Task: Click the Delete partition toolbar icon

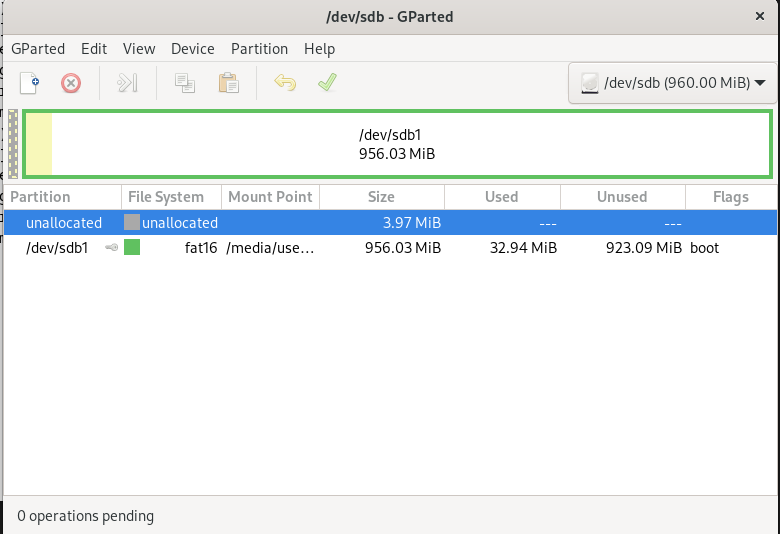Action: pyautogui.click(x=71, y=83)
